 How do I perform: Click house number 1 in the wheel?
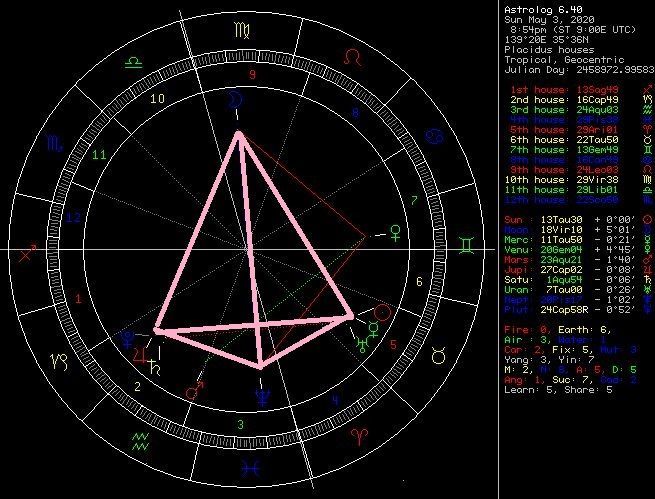78,299
